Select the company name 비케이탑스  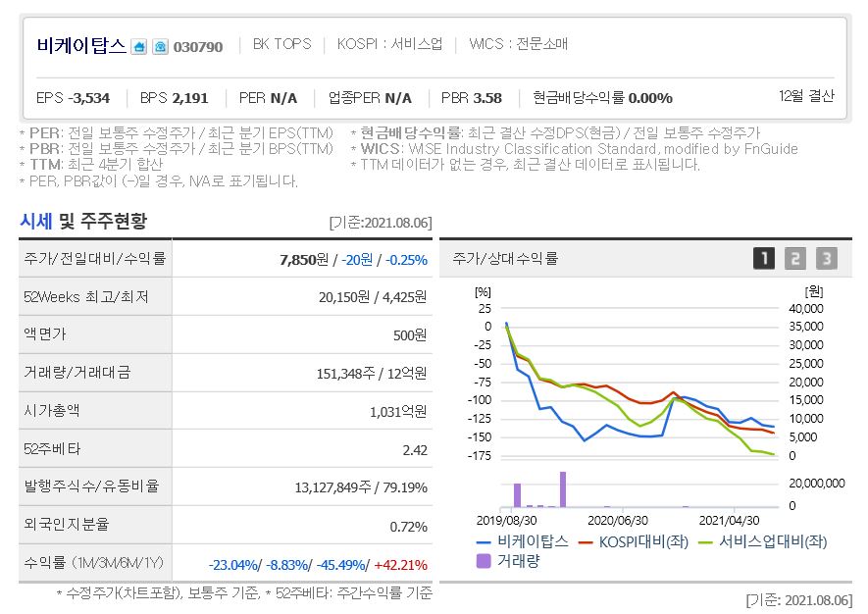coord(81,45)
